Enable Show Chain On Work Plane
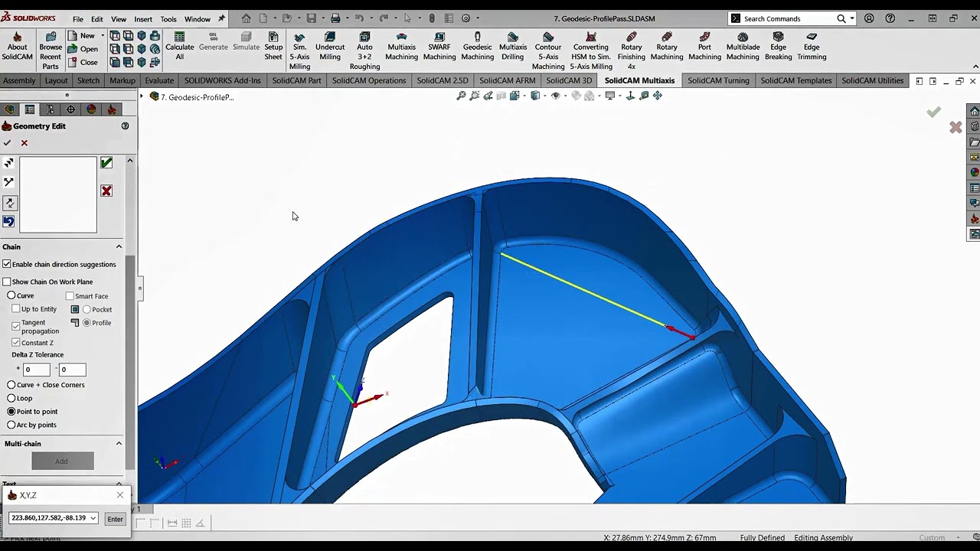Viewport: 980px width, 551px height. click(x=7, y=282)
